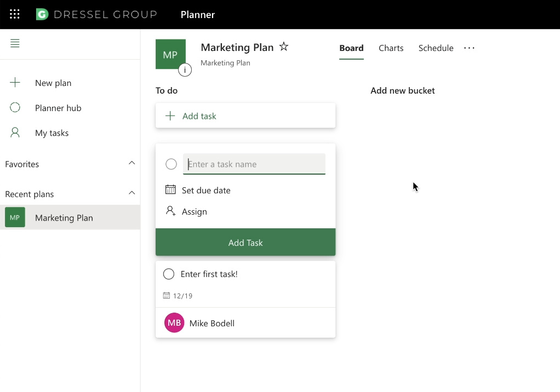This screenshot has width=560, height=392.
Task: Click the Dressel Group logo
Action: [x=96, y=15]
